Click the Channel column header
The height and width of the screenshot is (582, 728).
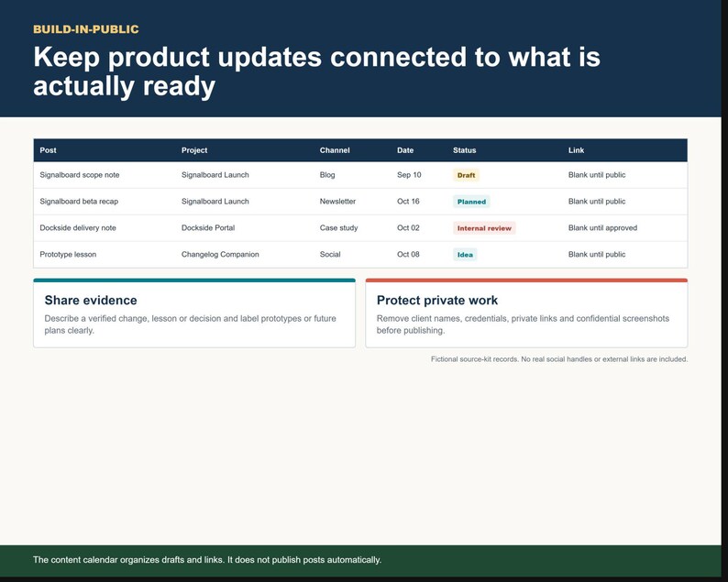[335, 150]
